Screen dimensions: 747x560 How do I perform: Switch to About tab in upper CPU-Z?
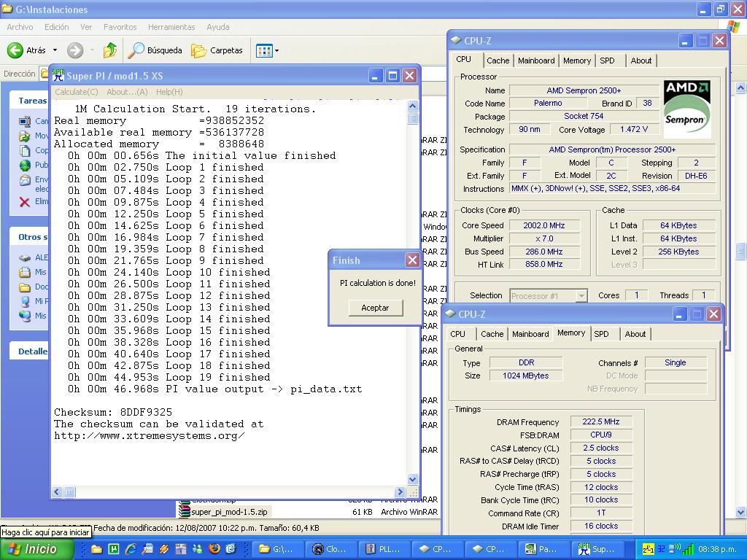640,61
